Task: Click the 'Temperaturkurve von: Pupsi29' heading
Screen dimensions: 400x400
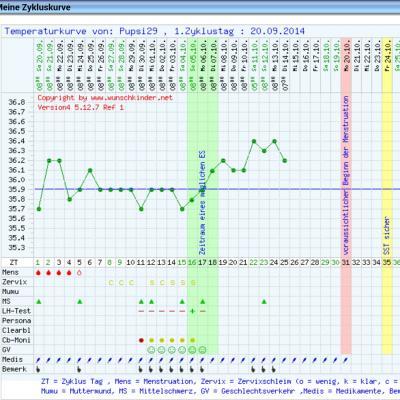Action: click(x=81, y=31)
